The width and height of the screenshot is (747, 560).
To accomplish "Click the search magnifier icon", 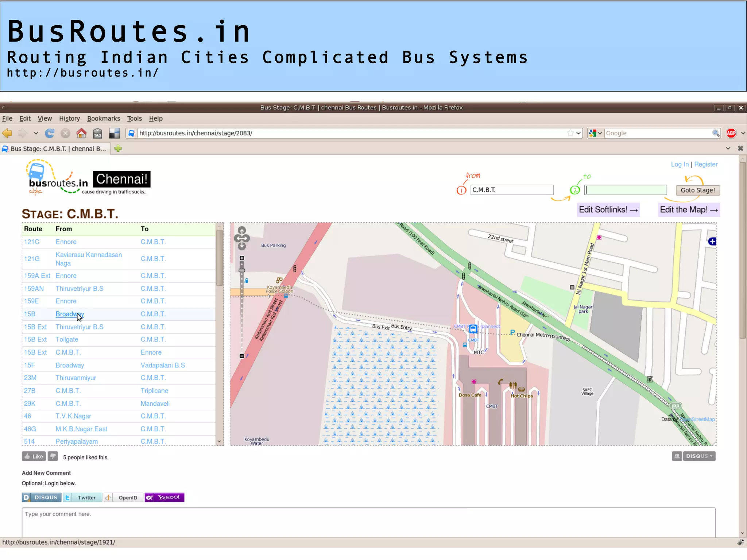I will [x=716, y=133].
